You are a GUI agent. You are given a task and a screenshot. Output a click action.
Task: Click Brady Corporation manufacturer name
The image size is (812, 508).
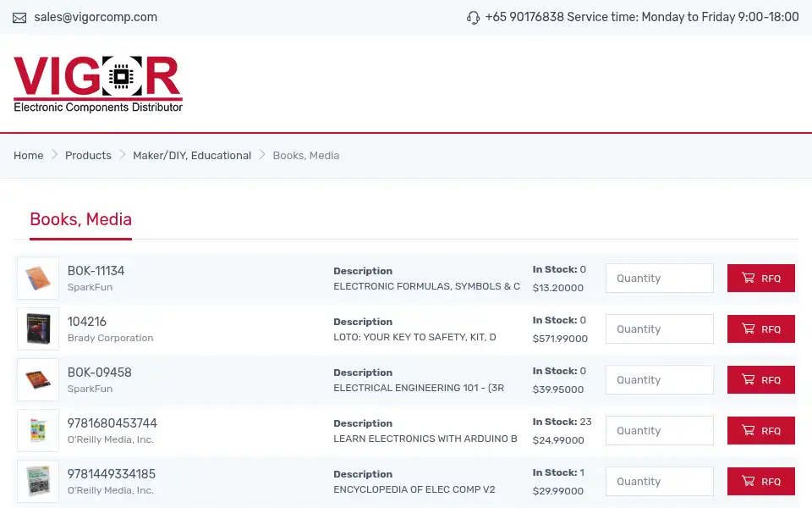coord(110,338)
